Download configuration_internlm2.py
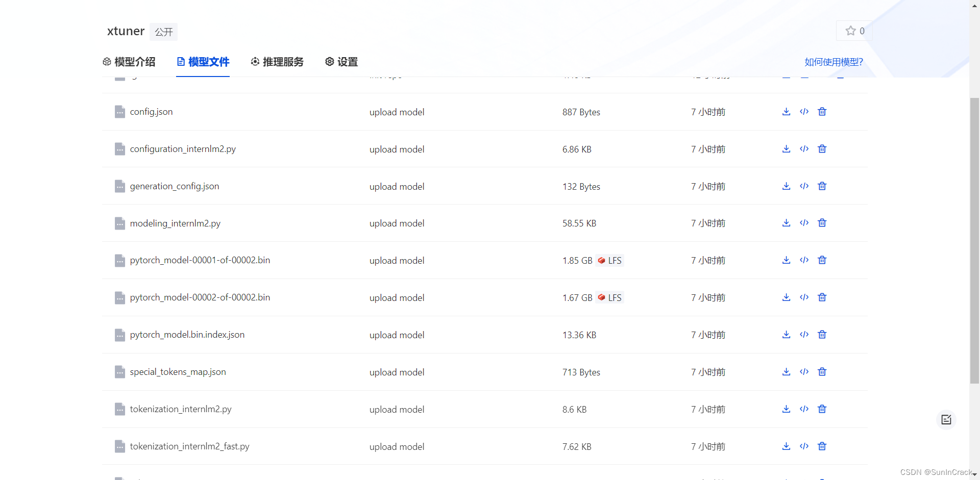Viewport: 980px width, 480px height. click(786, 149)
